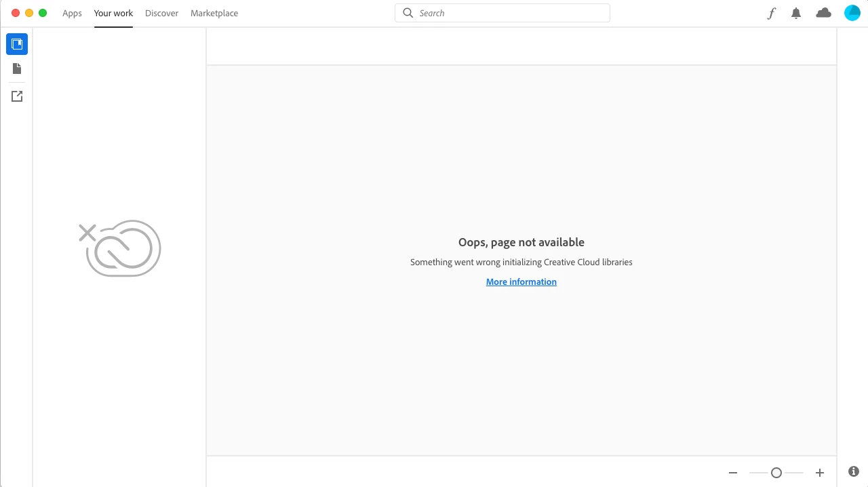Click the thumbnail size slider handle
The image size is (868, 487).
776,473
